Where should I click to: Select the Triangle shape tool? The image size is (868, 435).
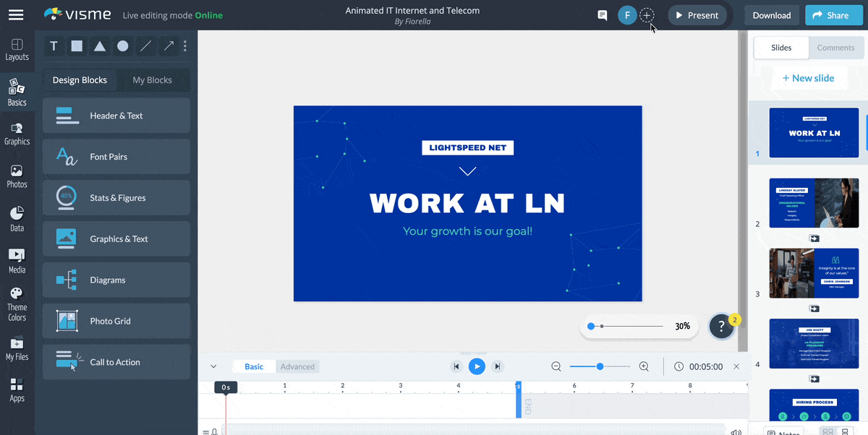pos(100,46)
